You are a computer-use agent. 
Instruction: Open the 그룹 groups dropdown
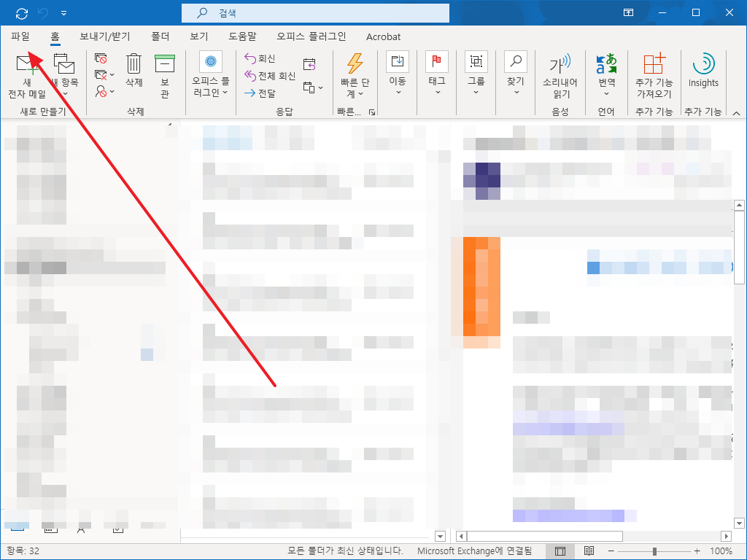coord(476,73)
